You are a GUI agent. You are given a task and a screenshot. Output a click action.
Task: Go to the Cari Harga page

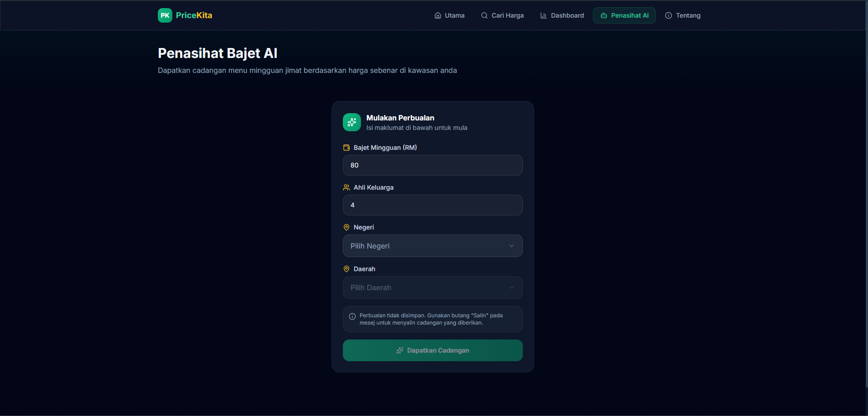(502, 15)
